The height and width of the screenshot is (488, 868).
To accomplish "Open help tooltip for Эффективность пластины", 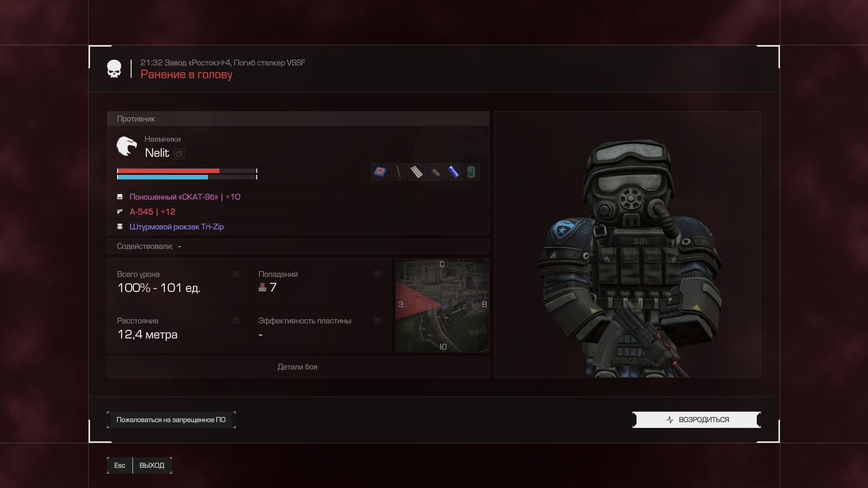I will [x=377, y=320].
